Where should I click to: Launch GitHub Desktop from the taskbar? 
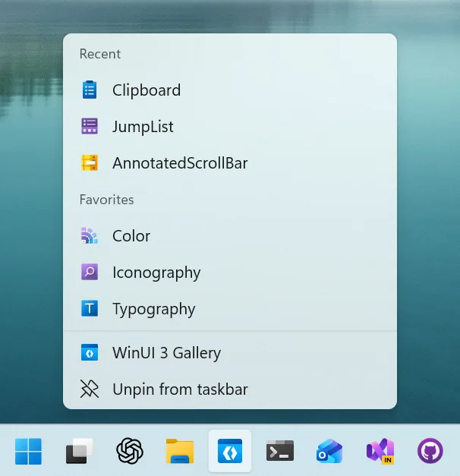coord(430,451)
